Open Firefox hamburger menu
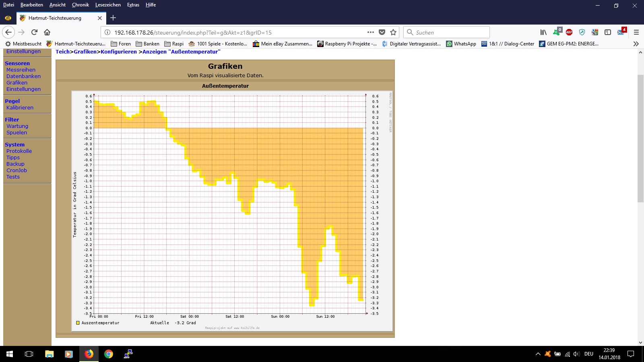This screenshot has width=644, height=362. pos(636,32)
